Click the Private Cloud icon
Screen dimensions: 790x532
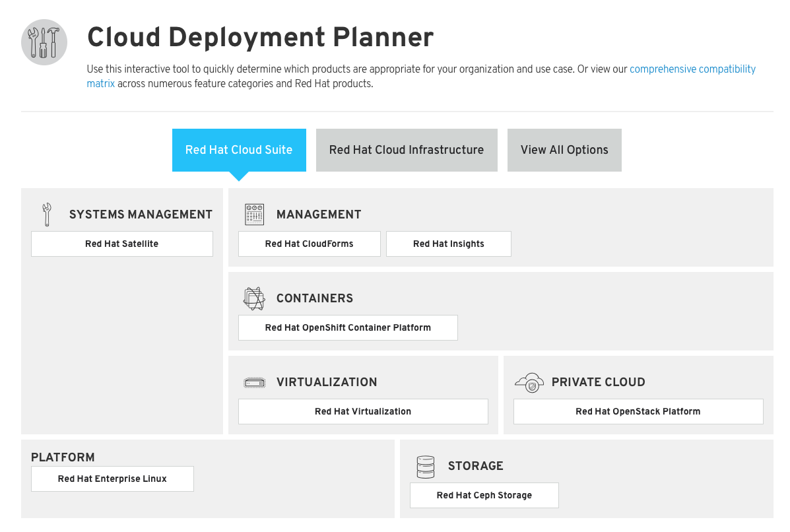[x=530, y=382]
